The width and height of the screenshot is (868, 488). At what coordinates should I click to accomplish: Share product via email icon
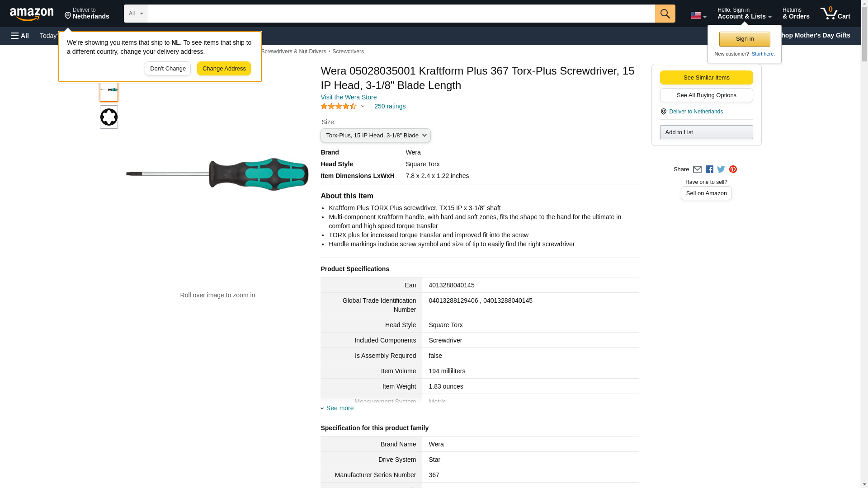click(x=697, y=169)
